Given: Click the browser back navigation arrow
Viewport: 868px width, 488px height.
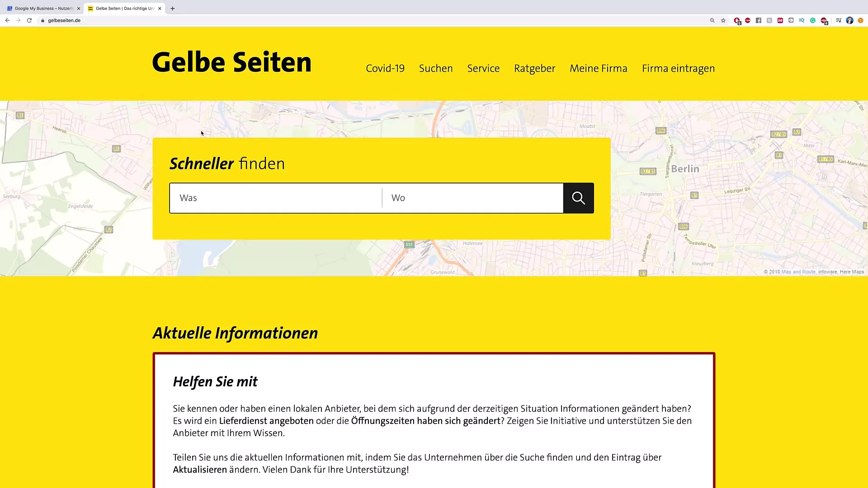Looking at the screenshot, I should (x=7, y=20).
